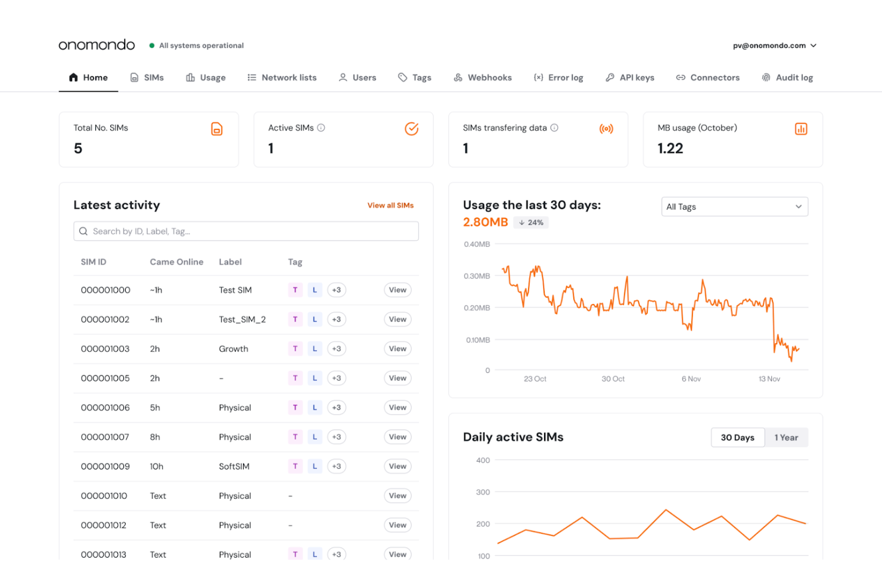
Task: Click the View all SIMs link
Action: tap(390, 205)
